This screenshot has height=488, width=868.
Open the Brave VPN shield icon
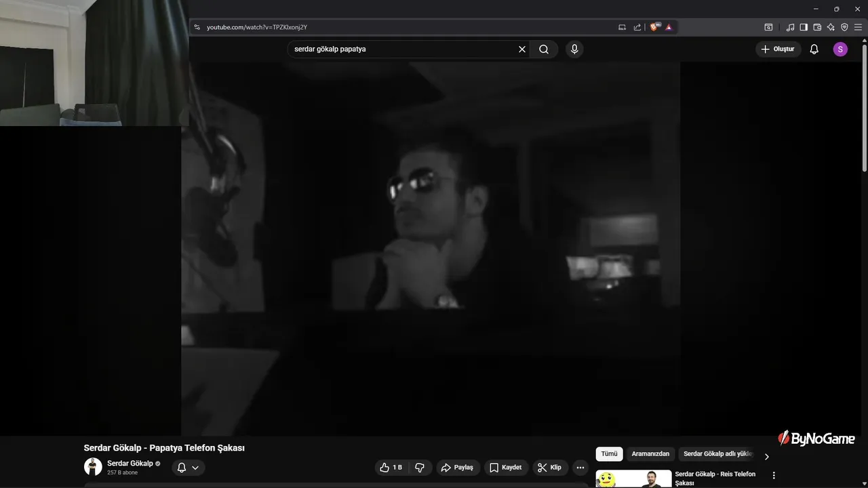coord(844,27)
